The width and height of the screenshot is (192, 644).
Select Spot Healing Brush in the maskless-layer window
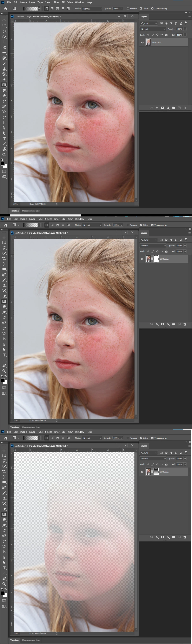click(x=4, y=58)
